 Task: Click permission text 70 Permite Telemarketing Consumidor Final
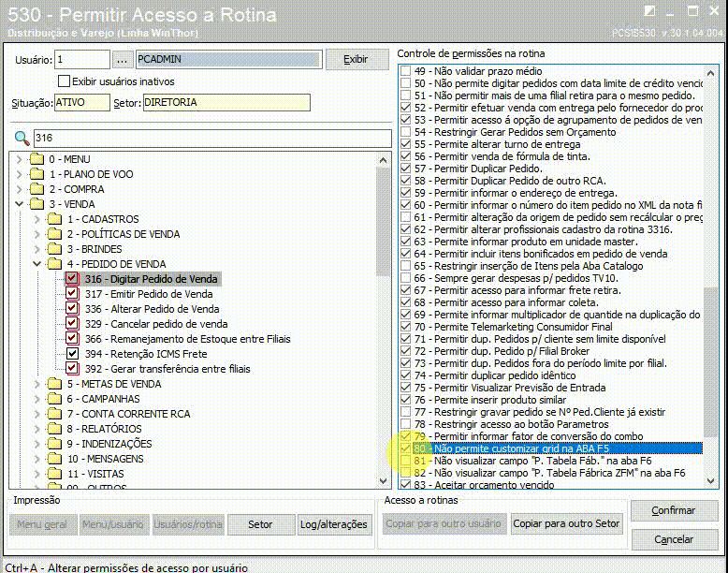point(514,327)
